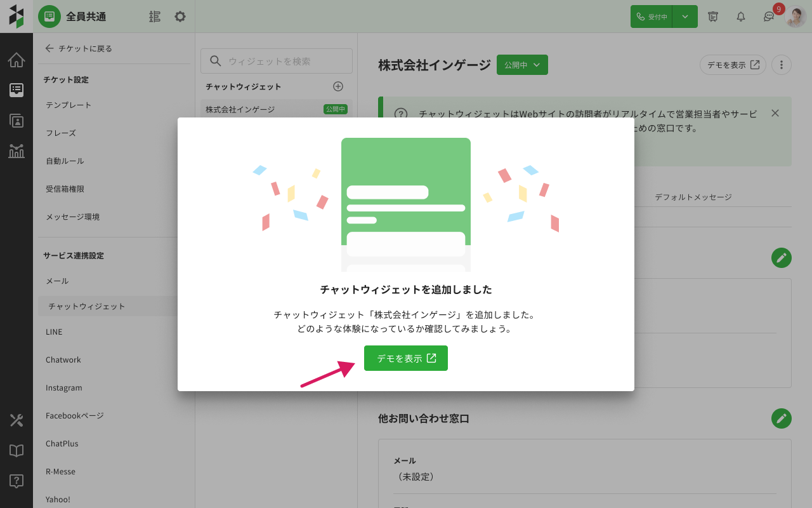Viewport: 812px width, 508px height.
Task: Open the tools wrench icon in sidebar
Action: coord(16,420)
